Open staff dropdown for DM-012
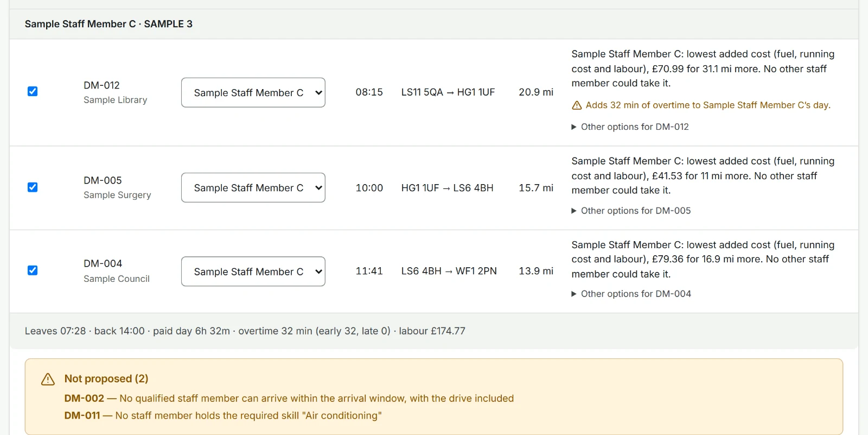The image size is (868, 435). pyautogui.click(x=253, y=92)
